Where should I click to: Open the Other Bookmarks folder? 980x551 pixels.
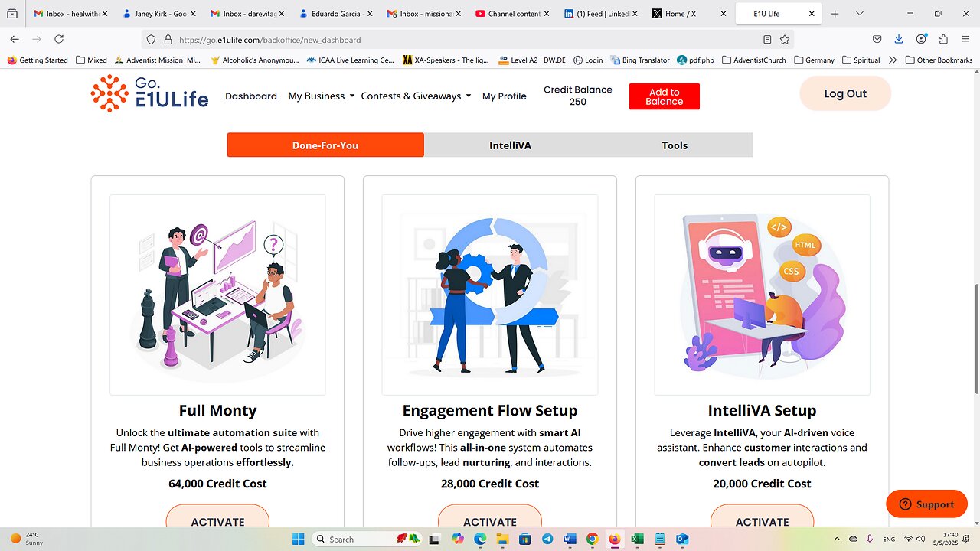tap(939, 60)
